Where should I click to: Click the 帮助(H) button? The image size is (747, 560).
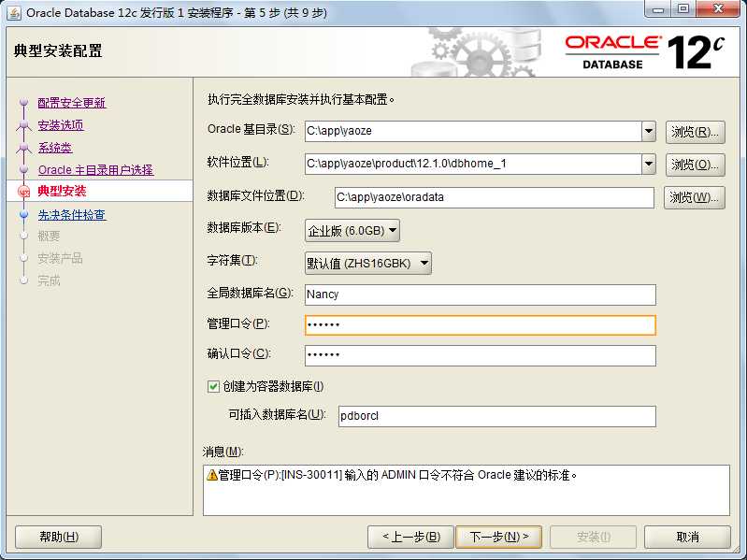(x=59, y=537)
